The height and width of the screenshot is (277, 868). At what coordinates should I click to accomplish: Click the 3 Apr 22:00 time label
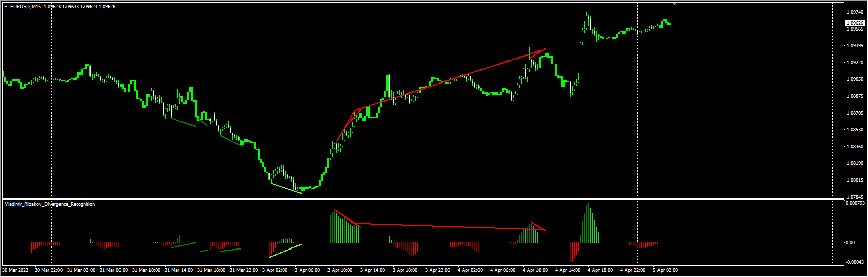(x=437, y=270)
